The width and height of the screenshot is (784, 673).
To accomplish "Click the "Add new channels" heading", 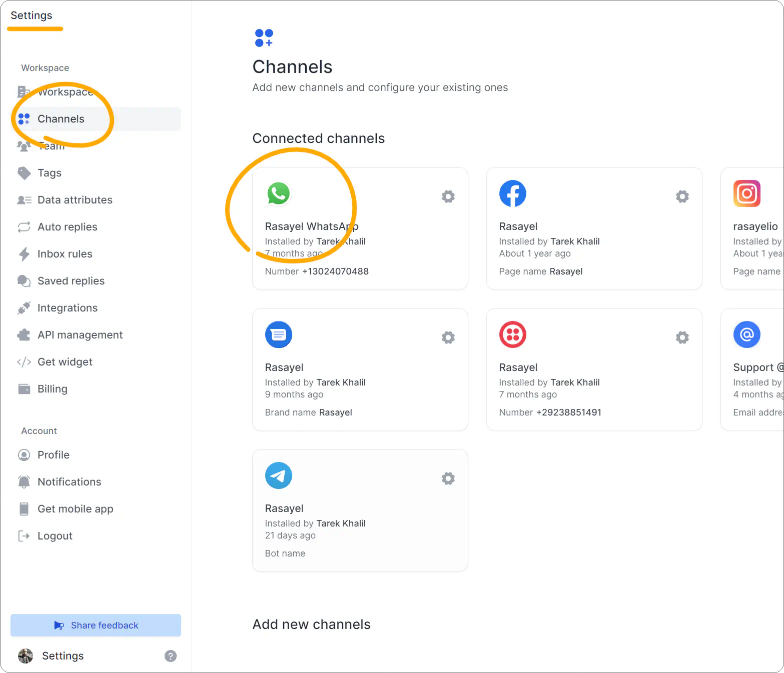I will [312, 624].
